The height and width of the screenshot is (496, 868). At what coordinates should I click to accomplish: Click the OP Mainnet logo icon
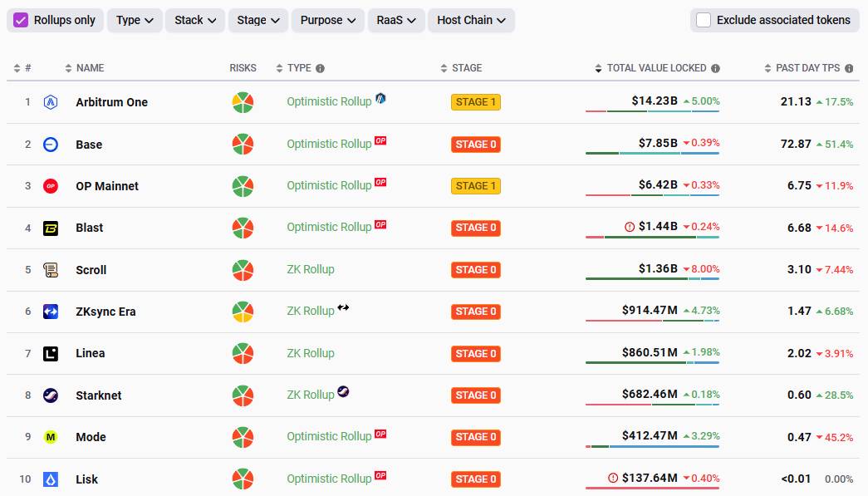click(x=51, y=186)
